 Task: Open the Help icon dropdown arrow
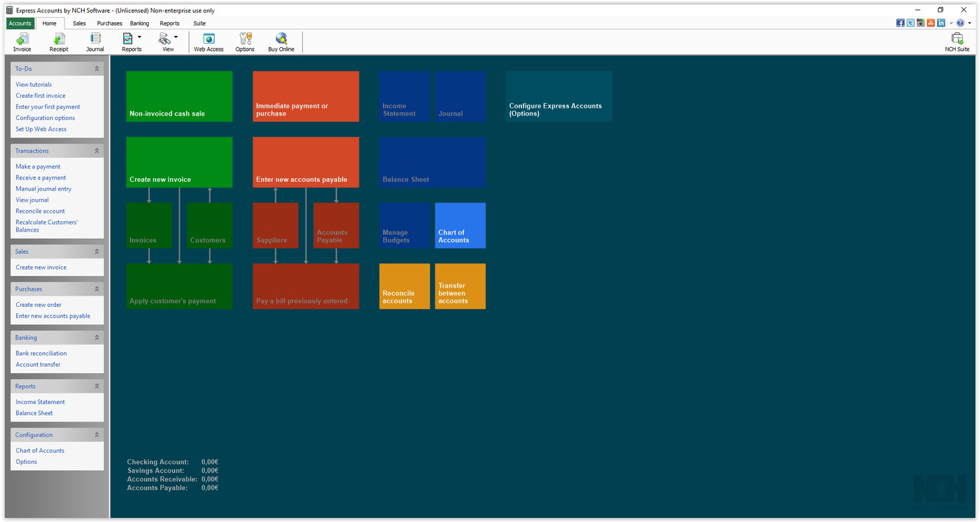[x=970, y=23]
